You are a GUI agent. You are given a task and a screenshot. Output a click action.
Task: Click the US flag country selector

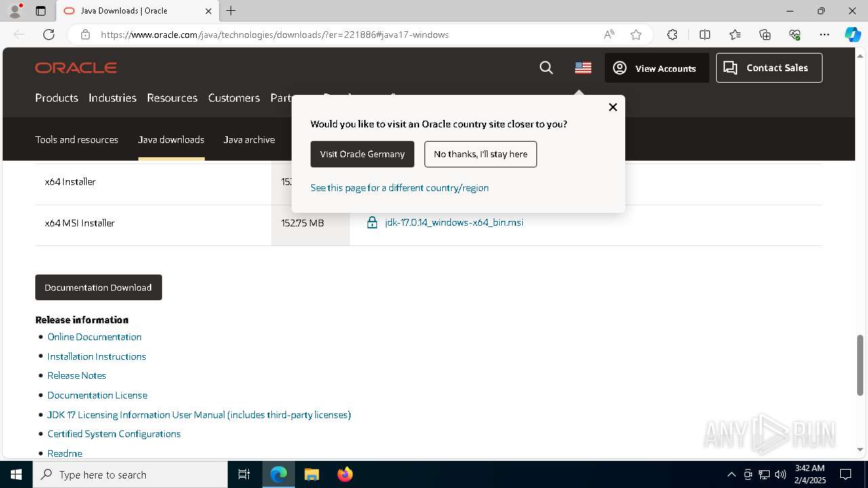[583, 68]
